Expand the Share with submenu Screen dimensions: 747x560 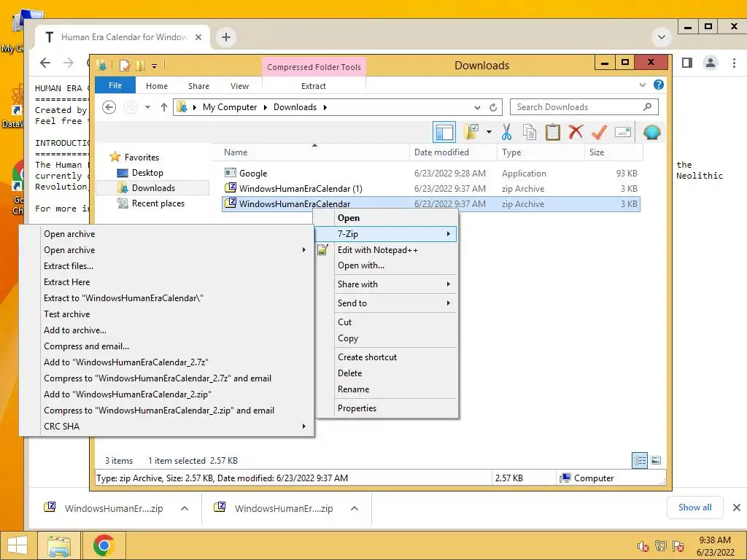point(386,284)
